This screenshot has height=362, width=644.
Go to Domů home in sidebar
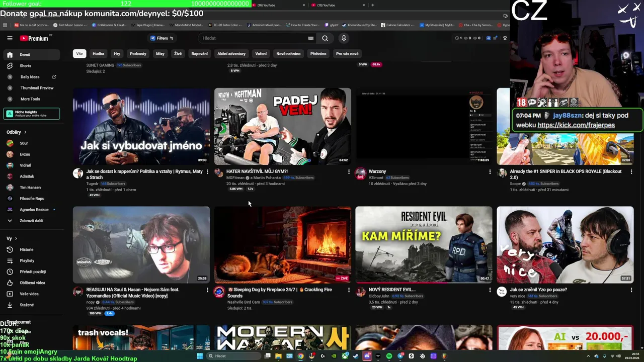click(x=31, y=55)
